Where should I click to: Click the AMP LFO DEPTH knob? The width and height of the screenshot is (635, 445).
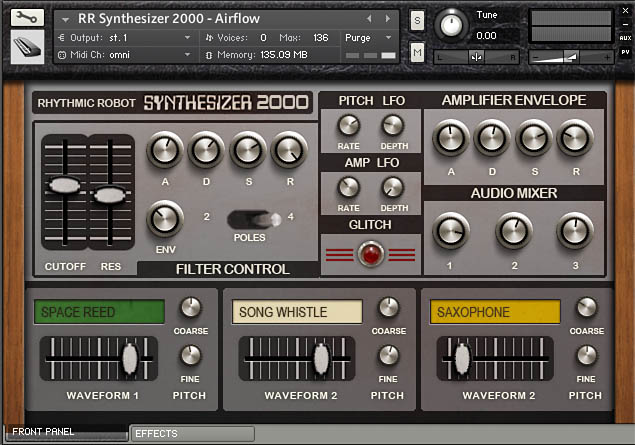pyautogui.click(x=393, y=188)
